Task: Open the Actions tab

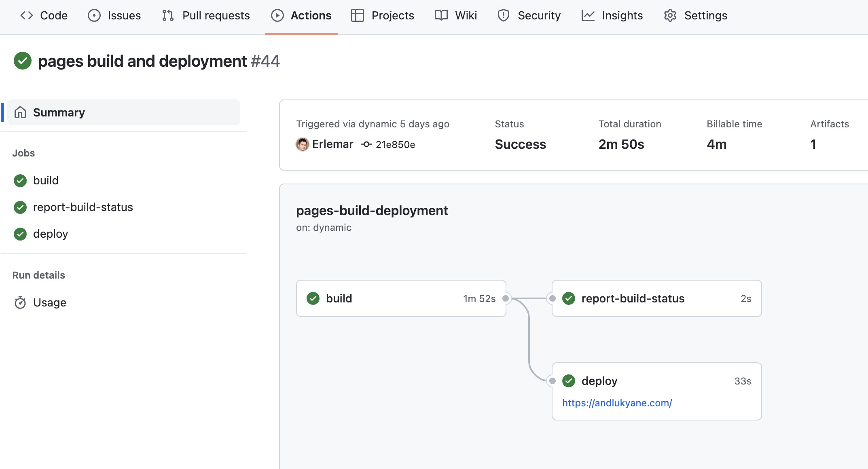Action: pyautogui.click(x=301, y=15)
